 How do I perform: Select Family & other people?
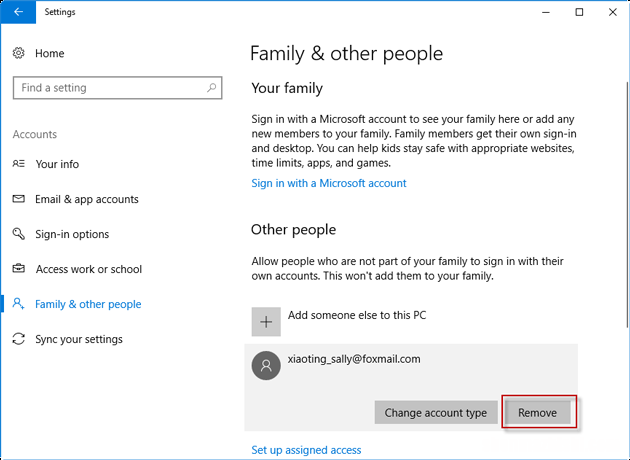coord(88,304)
